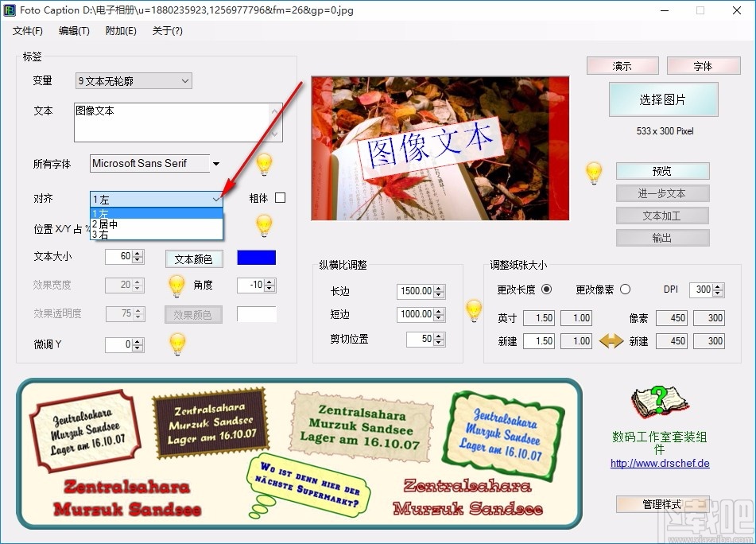Decrease the 短边 1000.00 stepper

[438, 318]
